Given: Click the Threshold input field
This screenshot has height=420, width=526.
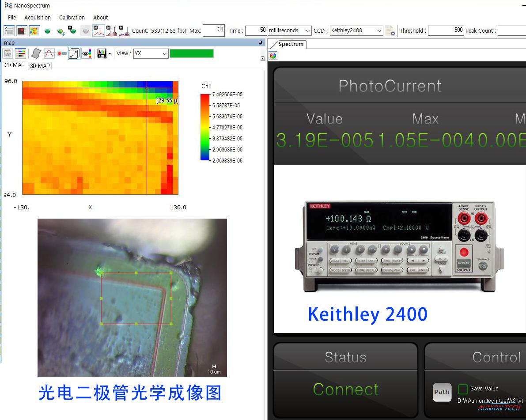Looking at the screenshot, I should click(x=446, y=30).
